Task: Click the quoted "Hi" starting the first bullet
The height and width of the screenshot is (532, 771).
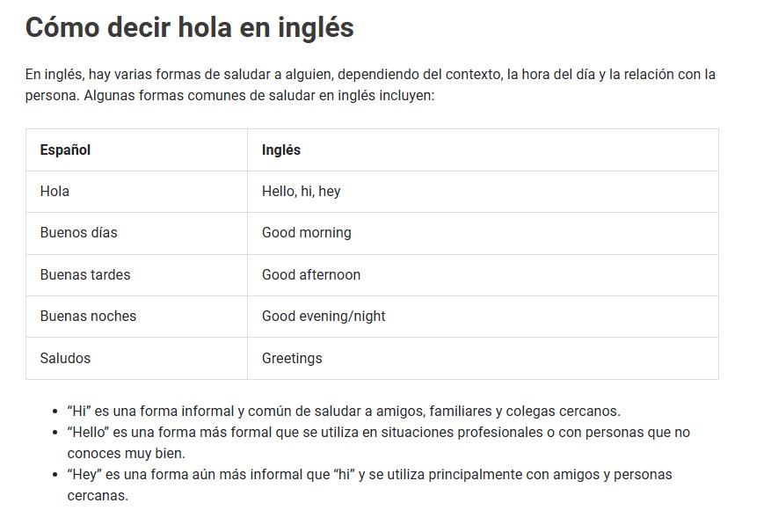Action: pyautogui.click(x=77, y=411)
